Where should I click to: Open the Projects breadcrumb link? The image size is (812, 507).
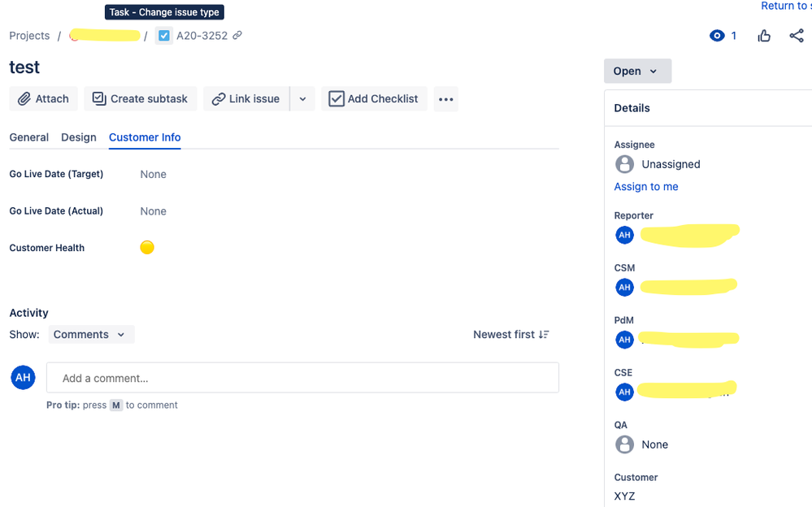(x=29, y=35)
